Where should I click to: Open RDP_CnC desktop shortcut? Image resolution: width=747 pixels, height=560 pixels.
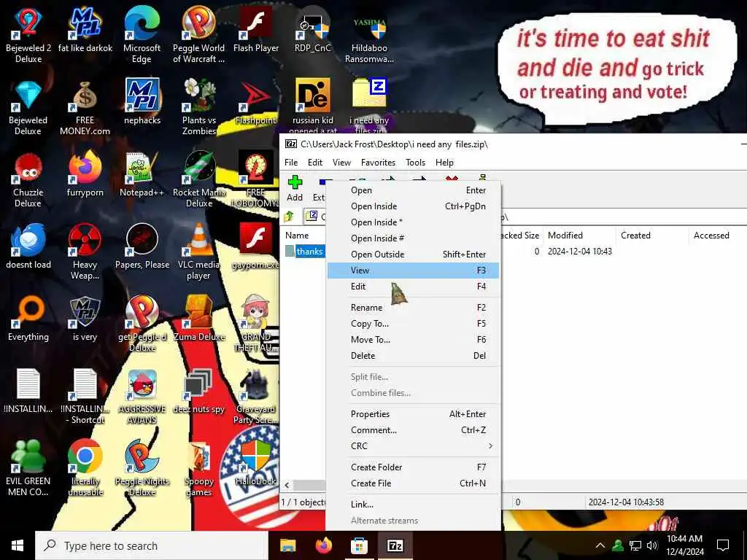[x=312, y=29]
